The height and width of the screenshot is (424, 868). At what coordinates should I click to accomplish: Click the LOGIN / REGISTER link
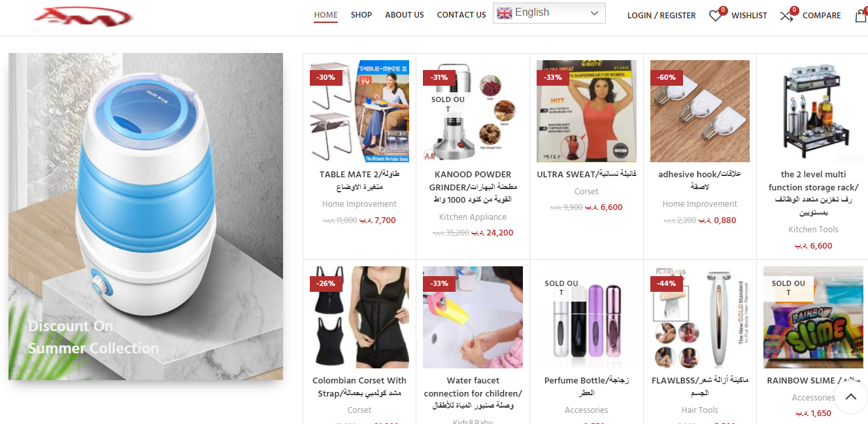pos(661,15)
